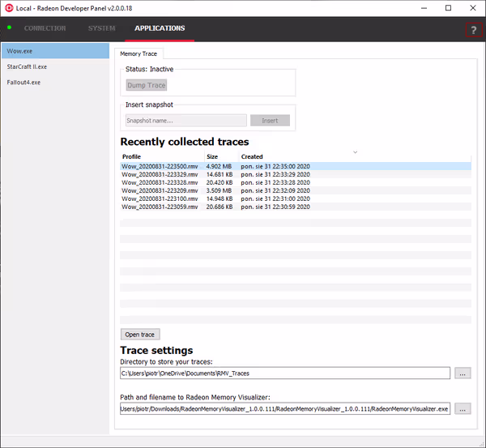Switch to the Connection tab
The height and width of the screenshot is (448, 486).
[x=45, y=28]
